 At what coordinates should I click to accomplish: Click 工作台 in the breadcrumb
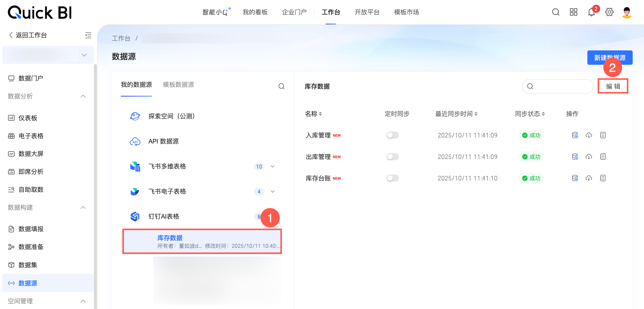pyautogui.click(x=121, y=38)
